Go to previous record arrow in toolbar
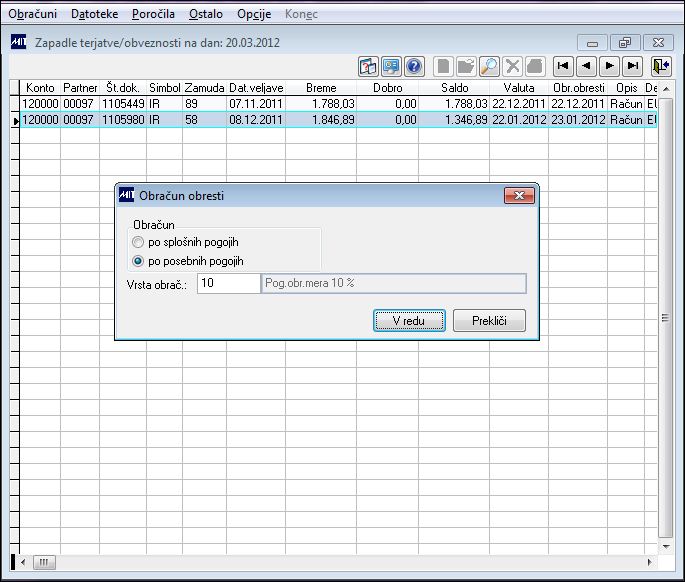The image size is (685, 582). (586, 66)
